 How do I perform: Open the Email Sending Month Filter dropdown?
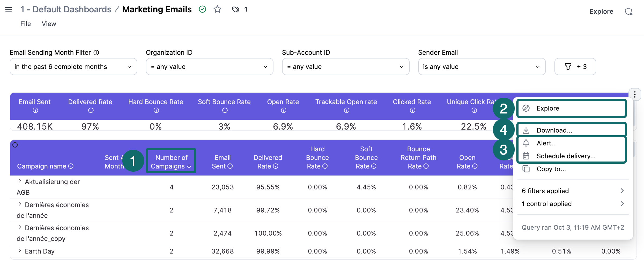tap(73, 67)
